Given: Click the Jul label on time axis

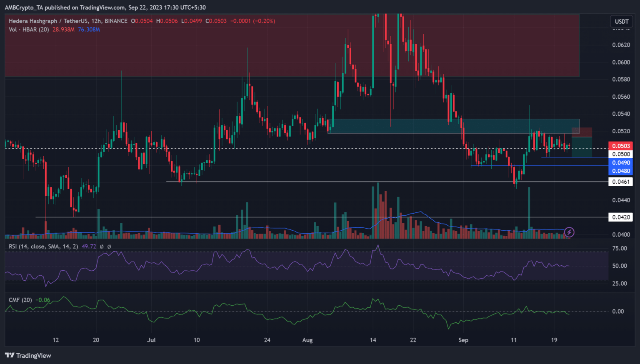Looking at the screenshot, I should tap(151, 340).
